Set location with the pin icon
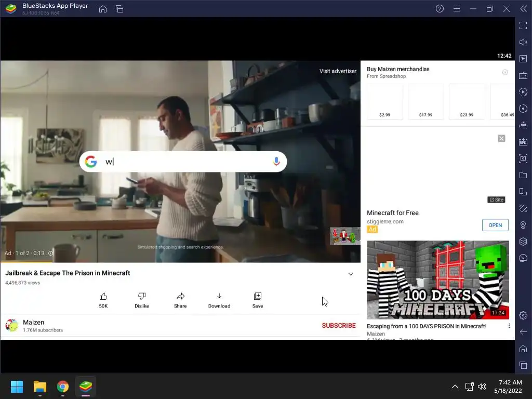The width and height of the screenshot is (532, 399). click(523, 225)
